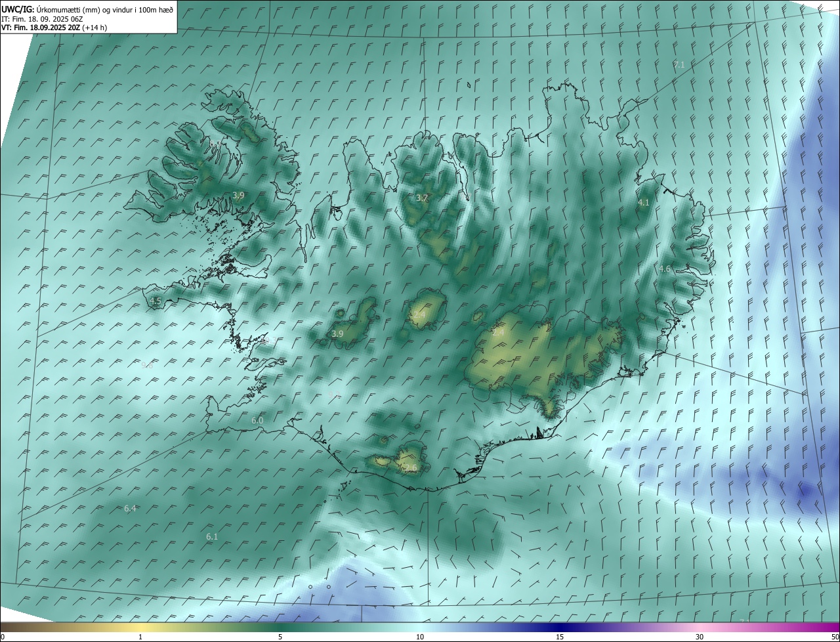The image size is (840, 642).
Task: Click the 50 tick on the colour scale
Action: [x=835, y=637]
